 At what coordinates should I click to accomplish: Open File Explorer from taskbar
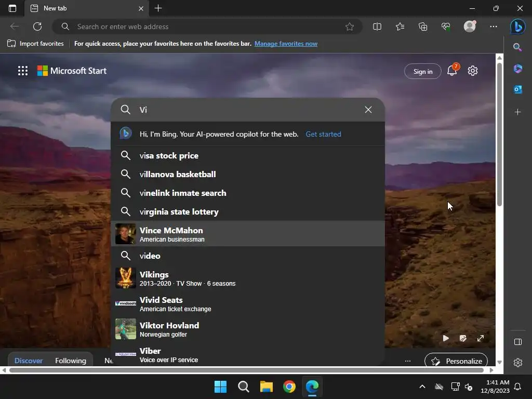(267, 387)
